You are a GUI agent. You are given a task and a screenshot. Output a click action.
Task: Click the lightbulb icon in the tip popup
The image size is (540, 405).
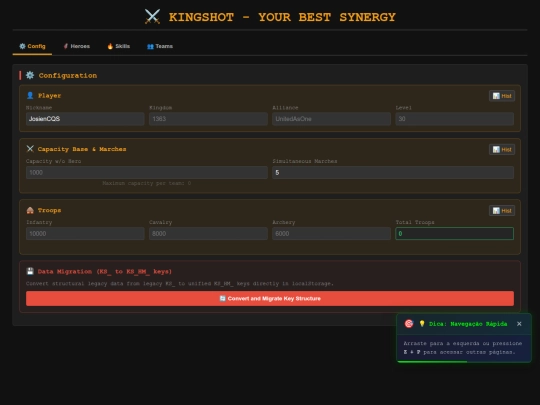pos(422,324)
